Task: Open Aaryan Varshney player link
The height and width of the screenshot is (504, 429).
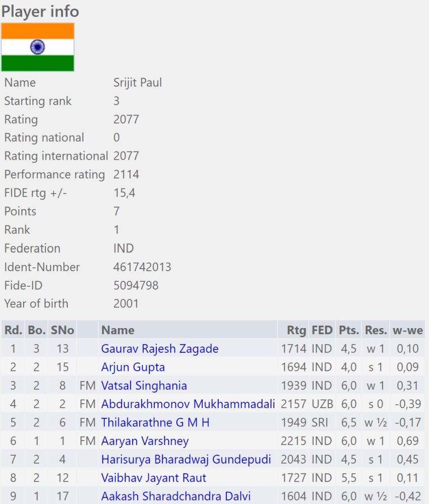Action: pos(145,441)
